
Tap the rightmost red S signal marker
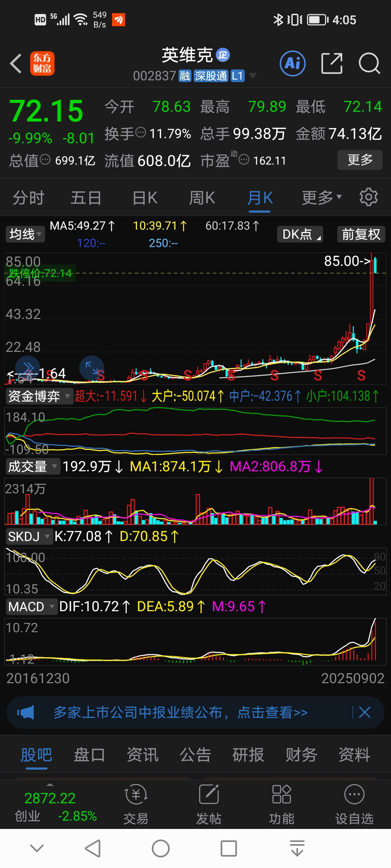[361, 375]
